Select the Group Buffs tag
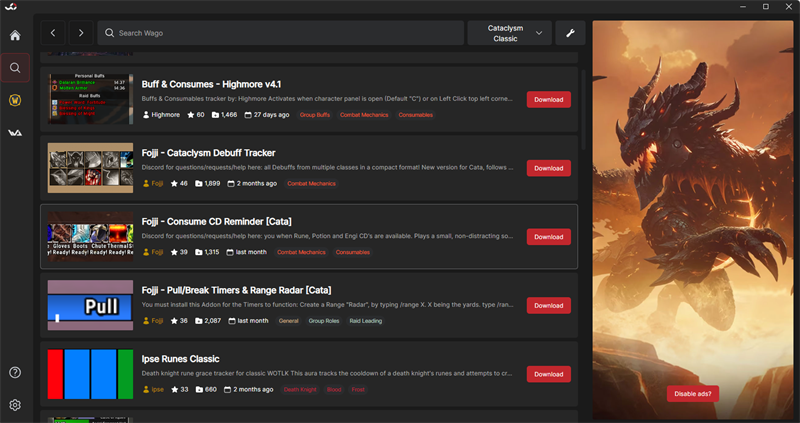Viewport: 800px width, 423px height. (x=315, y=115)
